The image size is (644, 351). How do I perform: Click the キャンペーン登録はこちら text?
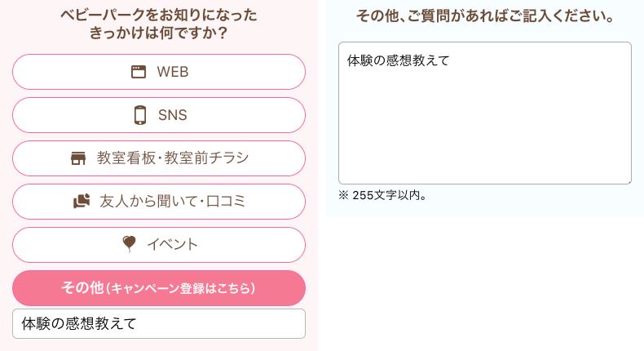(183, 288)
